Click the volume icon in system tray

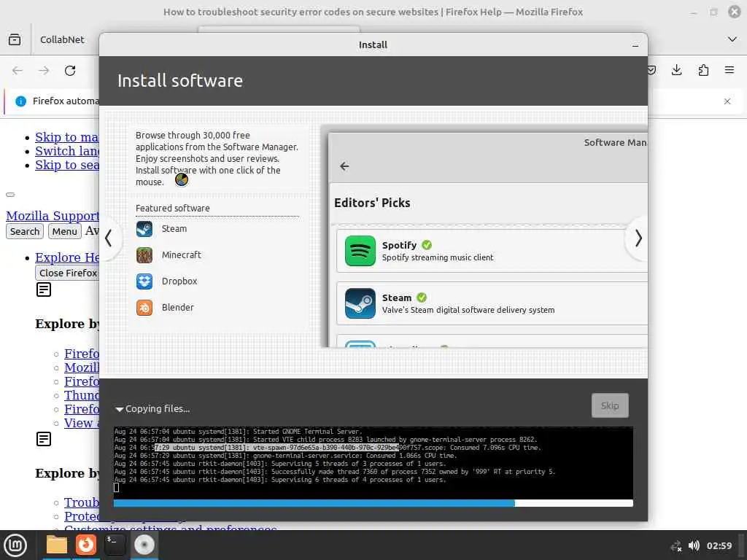694,545
